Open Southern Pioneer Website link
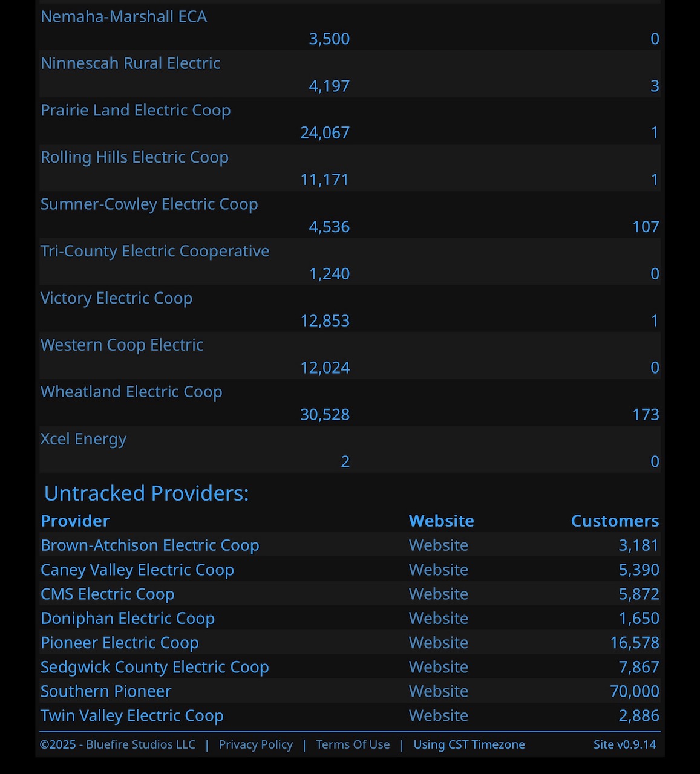The image size is (700, 774). point(439,691)
